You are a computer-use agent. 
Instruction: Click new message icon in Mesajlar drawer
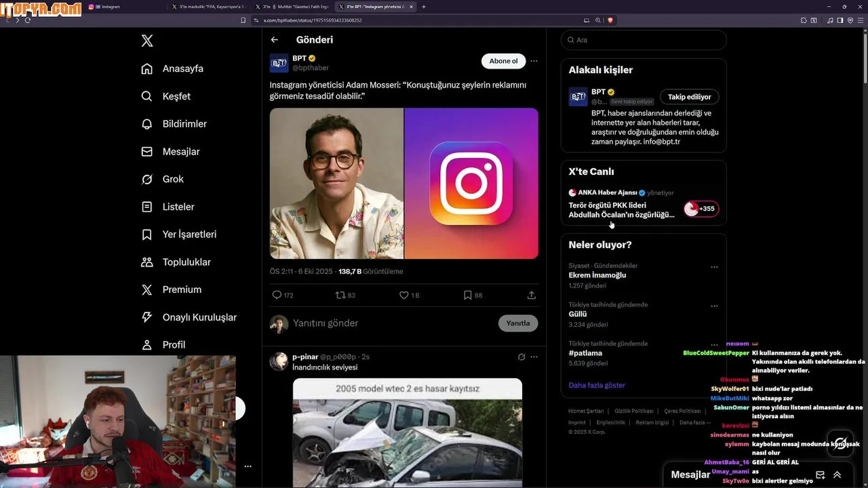click(821, 475)
